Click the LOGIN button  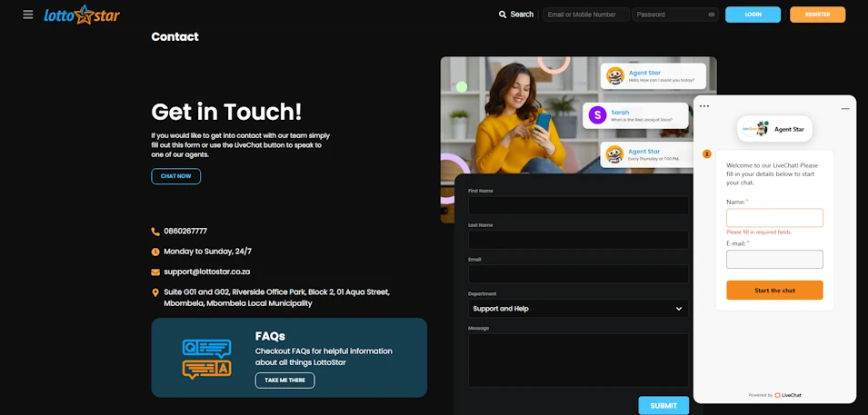click(753, 15)
